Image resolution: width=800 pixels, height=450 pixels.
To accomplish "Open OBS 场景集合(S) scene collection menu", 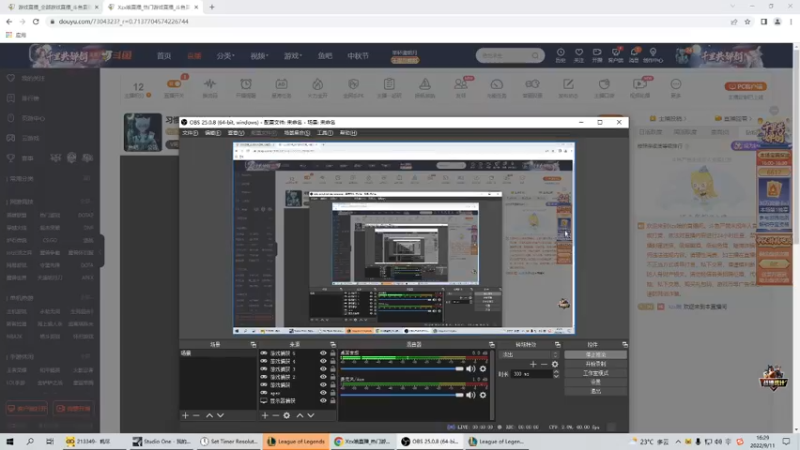I will point(297,133).
